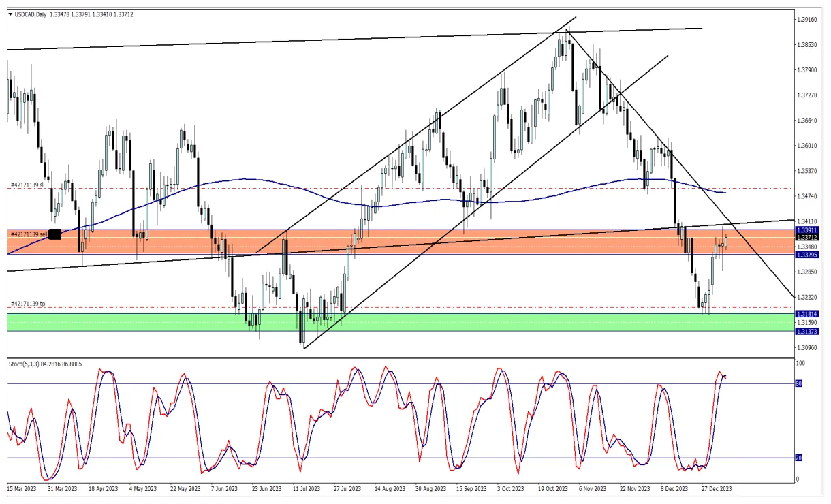Click the #42171139 tp take profit label
831x504 pixels.
pos(27,304)
